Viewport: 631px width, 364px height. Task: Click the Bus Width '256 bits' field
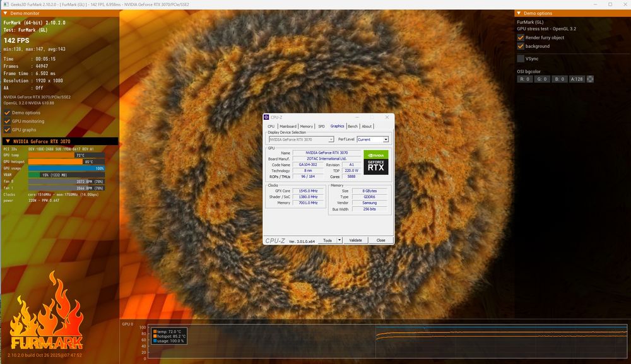(369, 209)
